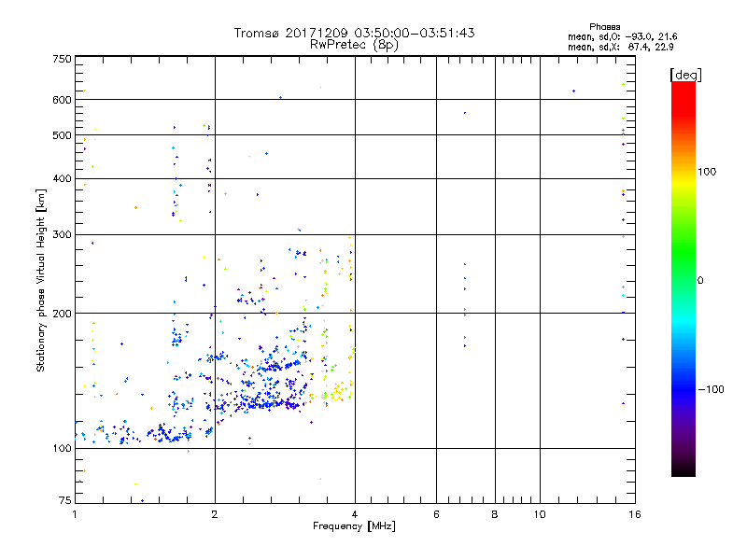The image size is (747, 560).
Task: Click the x-axis tick label "8"
Action: 495,514
